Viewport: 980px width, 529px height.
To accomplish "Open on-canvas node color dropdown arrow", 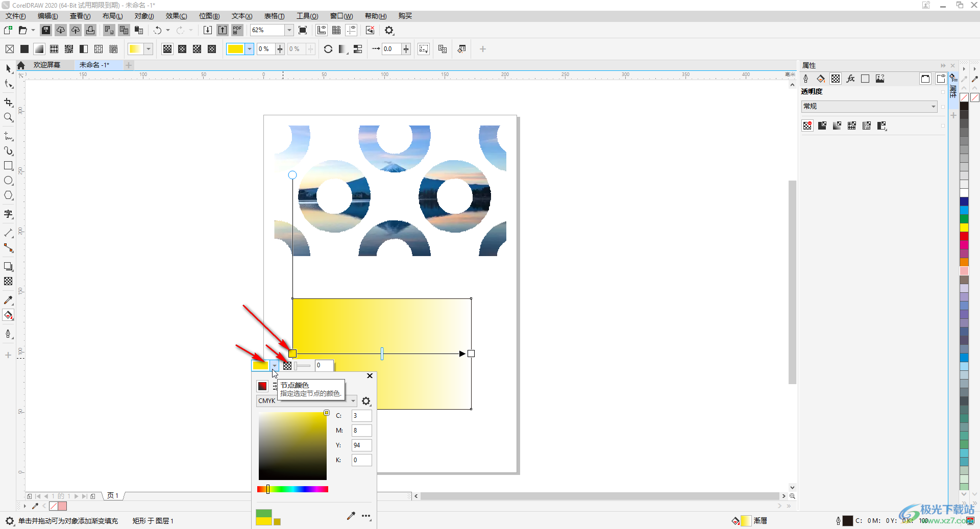I will point(275,365).
